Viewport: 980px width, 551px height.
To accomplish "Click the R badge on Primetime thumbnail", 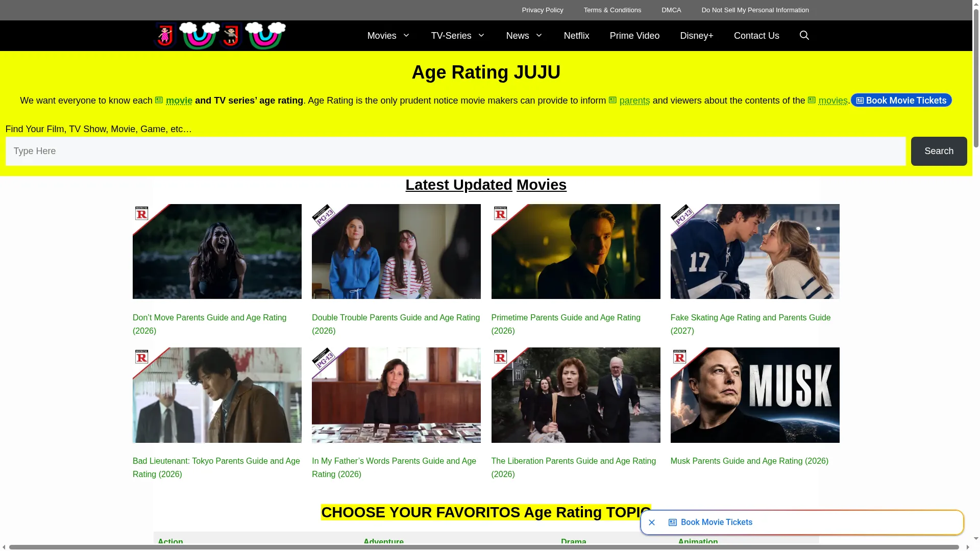I will (x=500, y=213).
